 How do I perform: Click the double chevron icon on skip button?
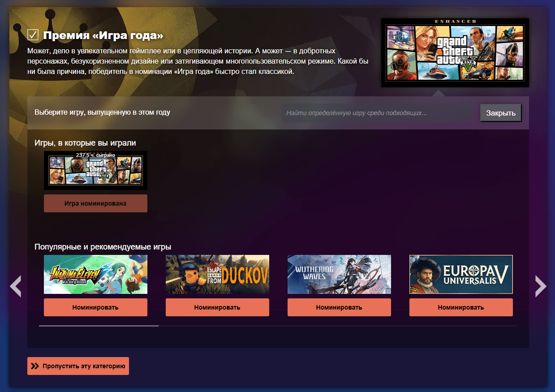pos(35,366)
